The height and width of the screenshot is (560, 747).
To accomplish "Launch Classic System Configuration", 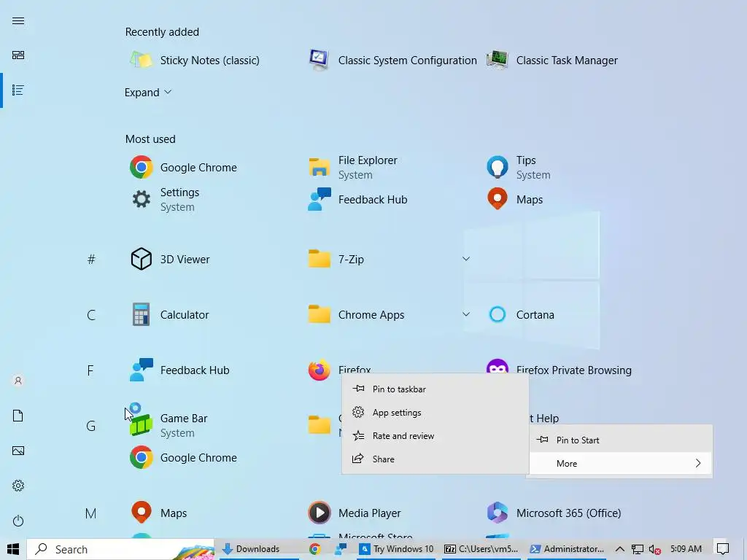I will coord(392,61).
